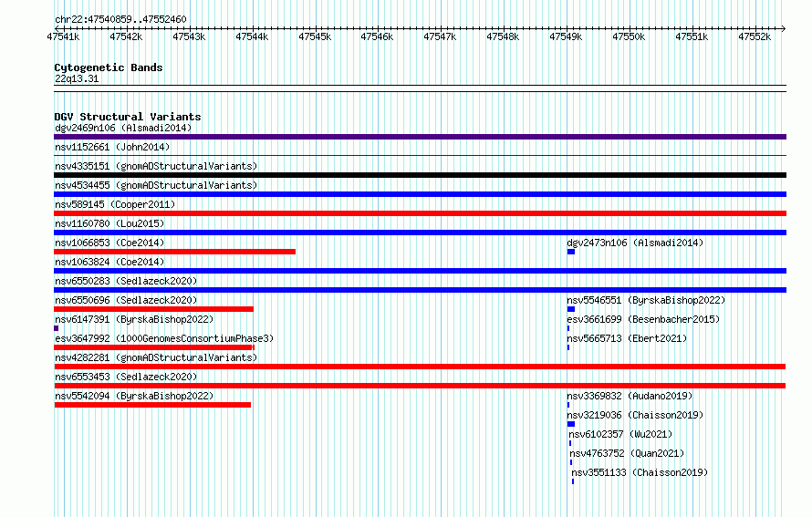Select nsv4763752 (Quan2021) label

(x=627, y=453)
